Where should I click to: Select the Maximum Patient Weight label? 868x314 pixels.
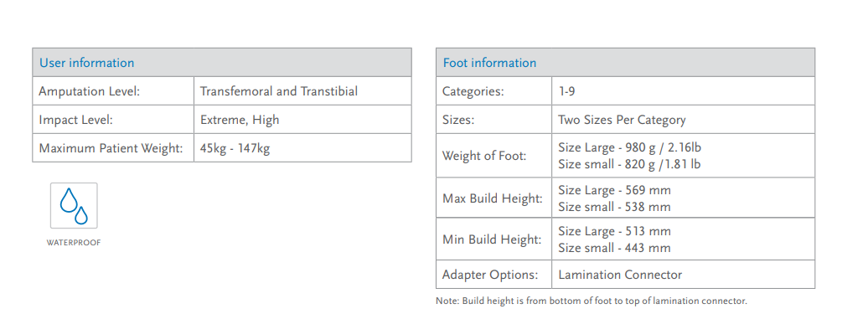(111, 148)
